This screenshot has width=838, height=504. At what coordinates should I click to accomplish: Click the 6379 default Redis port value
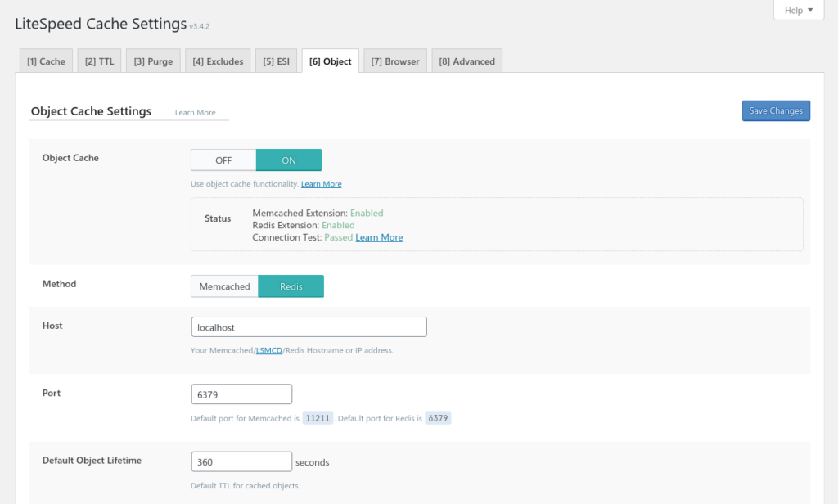click(x=438, y=418)
